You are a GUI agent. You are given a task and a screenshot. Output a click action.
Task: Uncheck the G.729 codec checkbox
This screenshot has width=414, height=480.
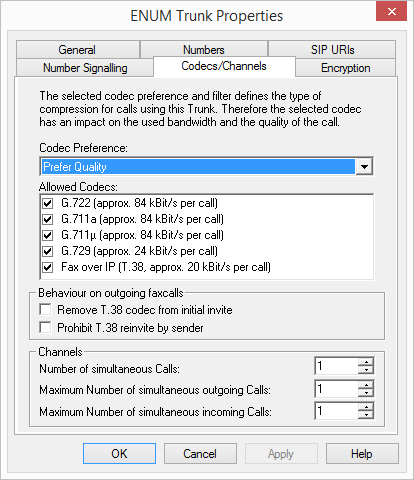(48, 251)
